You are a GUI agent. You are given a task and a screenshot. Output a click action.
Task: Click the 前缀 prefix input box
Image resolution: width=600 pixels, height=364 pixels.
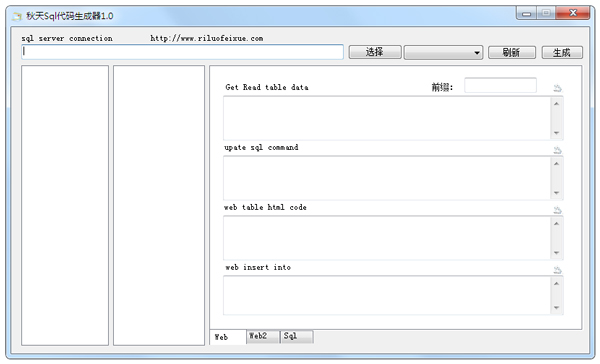tap(500, 85)
